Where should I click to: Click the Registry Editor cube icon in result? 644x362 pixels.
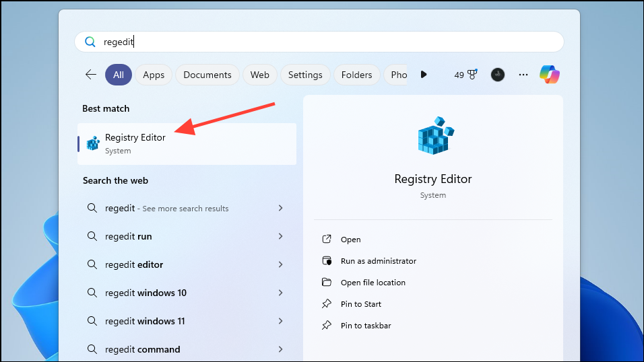93,143
